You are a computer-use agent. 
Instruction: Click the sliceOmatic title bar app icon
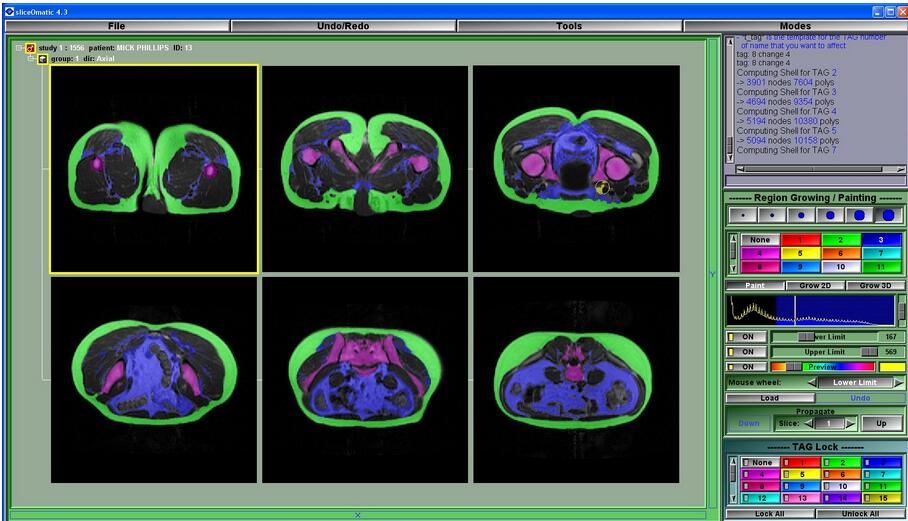[x=9, y=12]
